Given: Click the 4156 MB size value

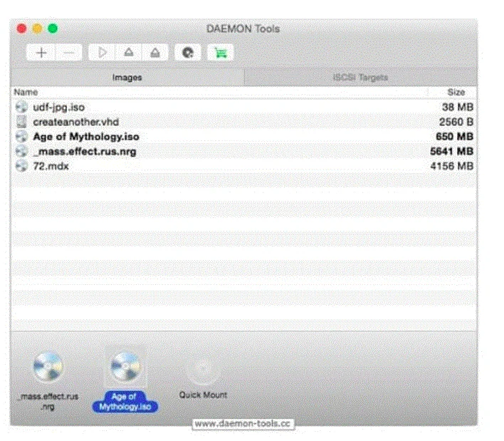Looking at the screenshot, I should (451, 166).
